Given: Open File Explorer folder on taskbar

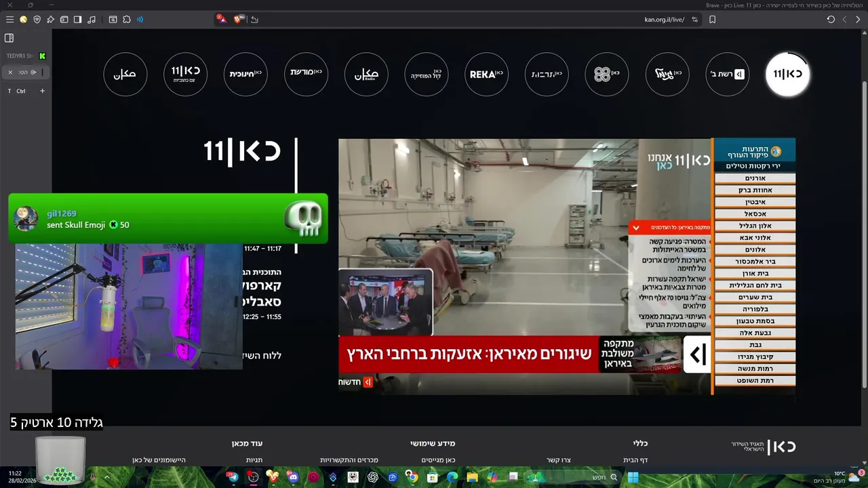Looking at the screenshot, I should 472,477.
